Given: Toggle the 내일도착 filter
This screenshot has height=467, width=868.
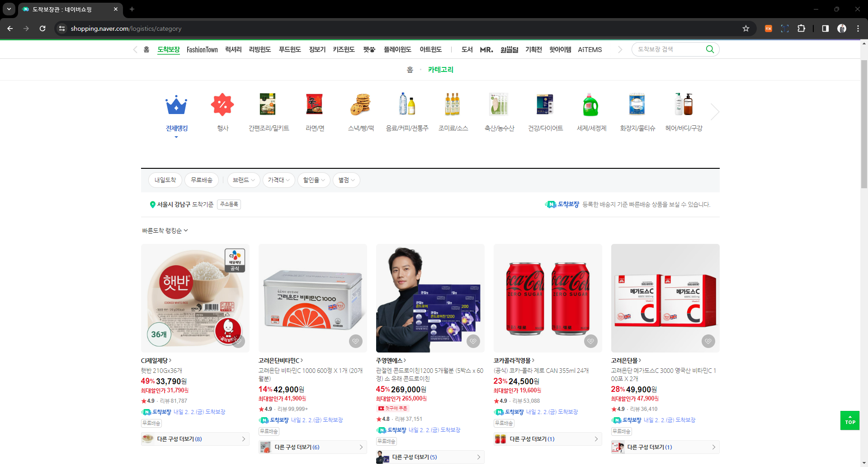Looking at the screenshot, I should click(x=165, y=180).
